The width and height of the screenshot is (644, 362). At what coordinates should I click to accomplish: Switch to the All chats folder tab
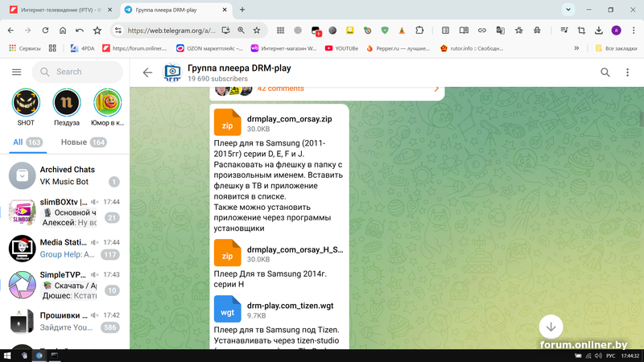pyautogui.click(x=28, y=142)
